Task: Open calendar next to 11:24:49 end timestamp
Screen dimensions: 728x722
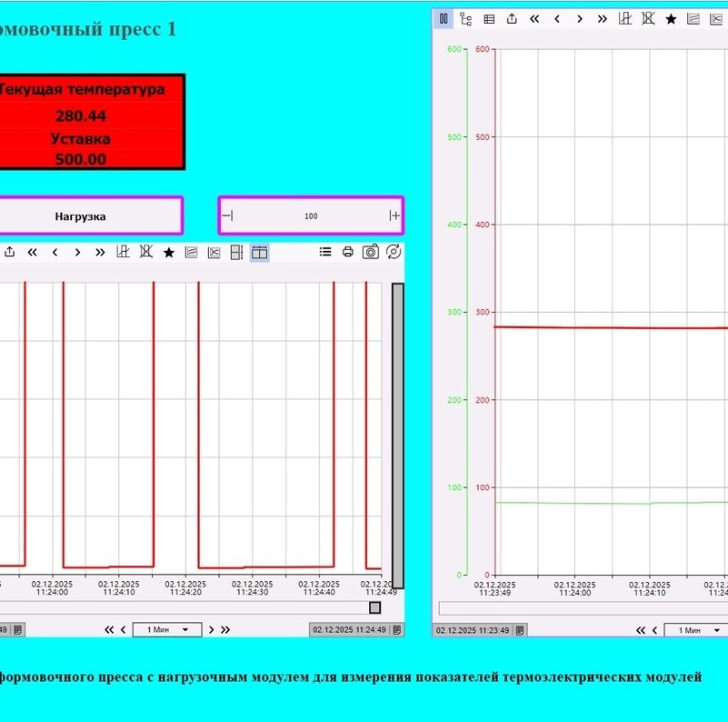Action: [x=396, y=629]
